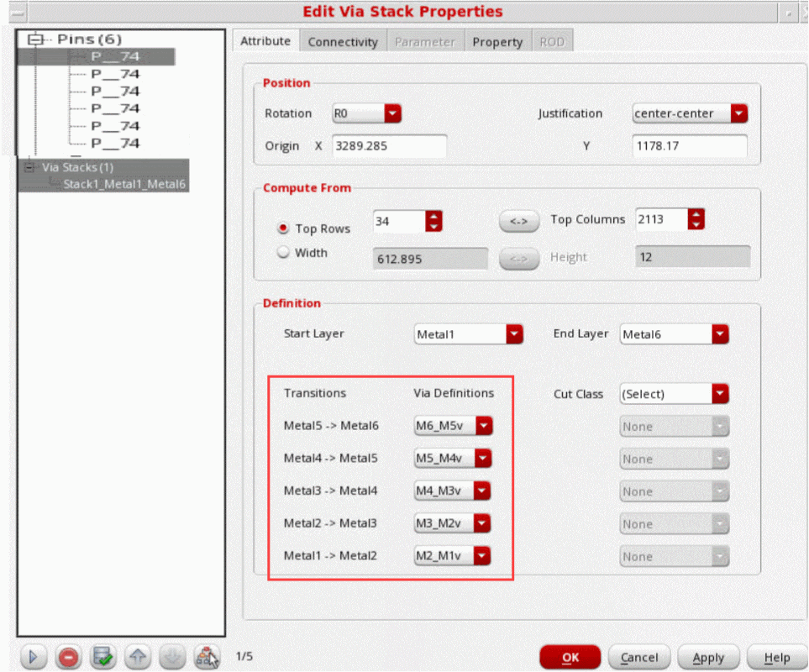Open the Rotation dropdown
809x672 pixels.
(392, 113)
